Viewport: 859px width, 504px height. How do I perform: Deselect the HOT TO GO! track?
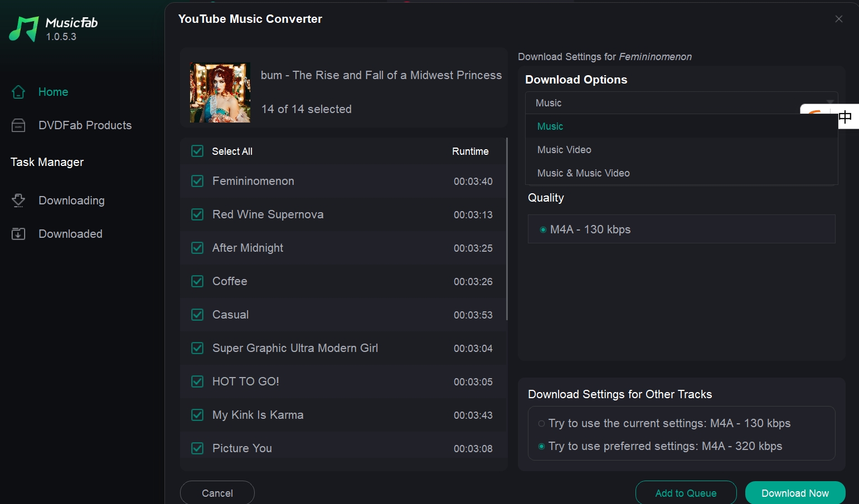(197, 381)
